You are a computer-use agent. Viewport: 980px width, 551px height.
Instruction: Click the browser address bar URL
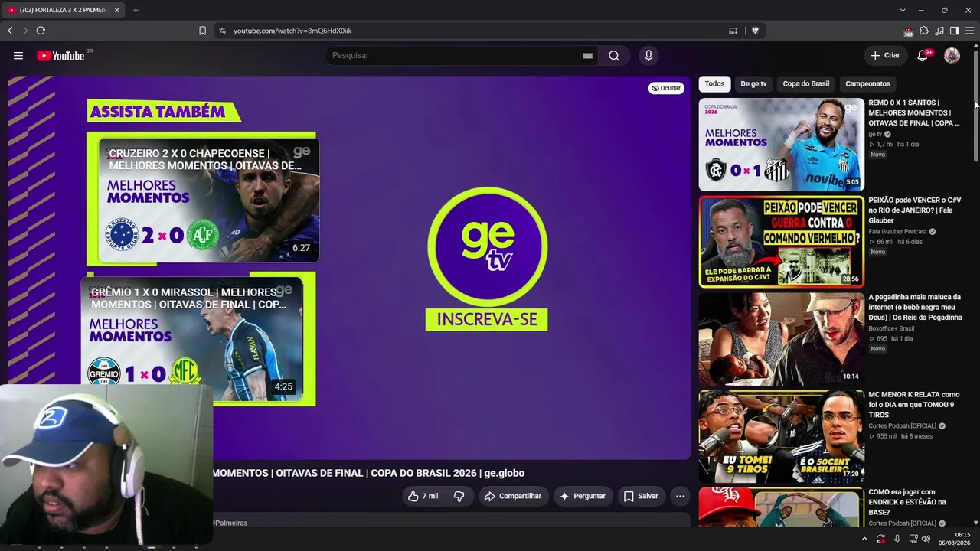pyautogui.click(x=292, y=31)
